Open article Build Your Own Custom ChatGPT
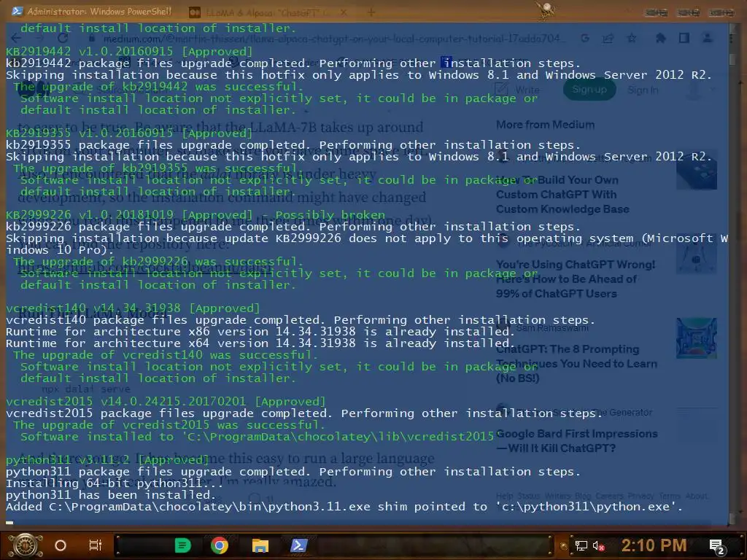 [562, 194]
